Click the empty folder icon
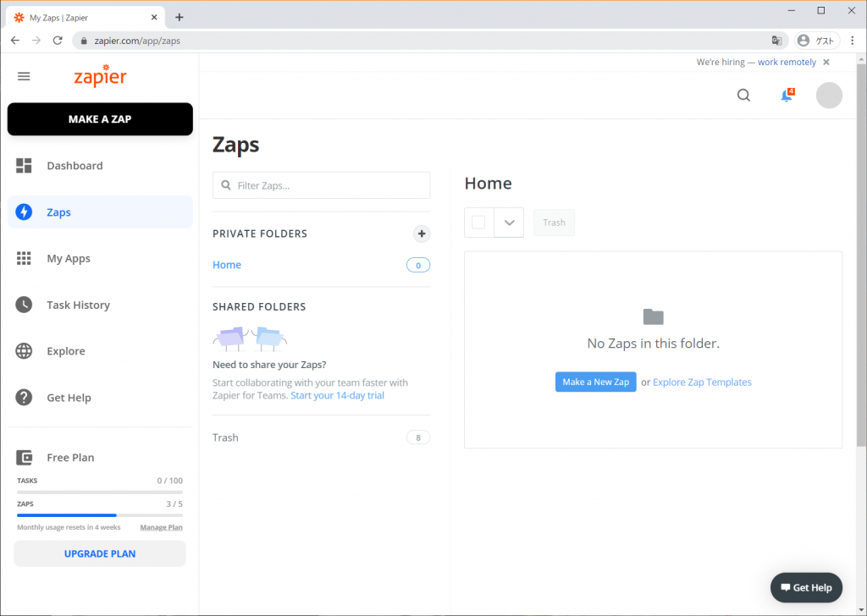This screenshot has width=867, height=616. click(653, 316)
